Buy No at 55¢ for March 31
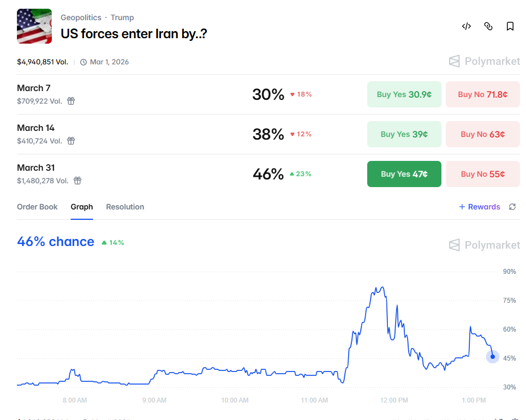Screen dimensions: 526x420 (483, 174)
